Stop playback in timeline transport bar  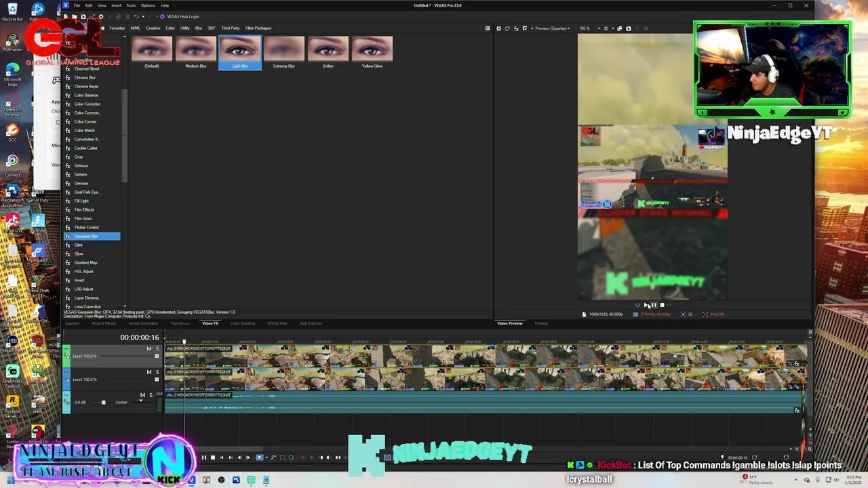coord(213,457)
